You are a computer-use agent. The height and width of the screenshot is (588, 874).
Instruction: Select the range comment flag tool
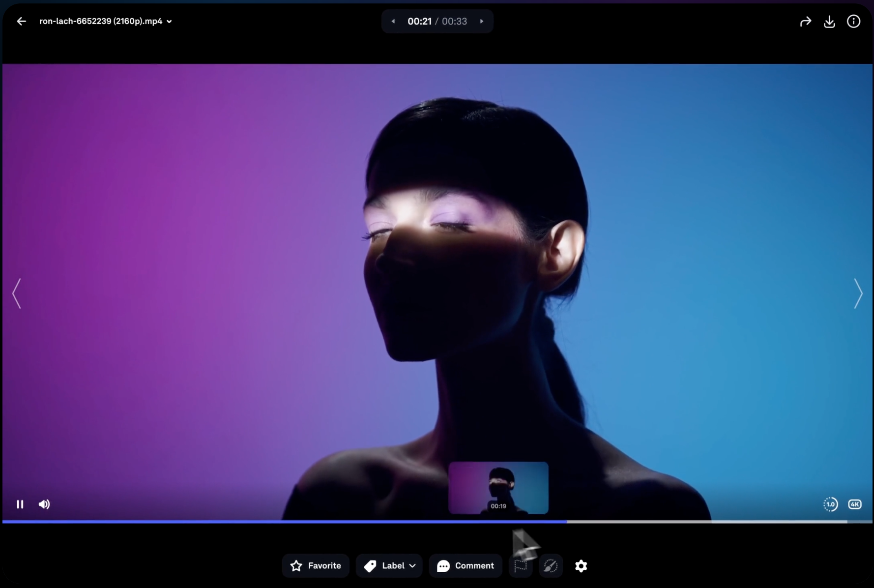coord(521,566)
